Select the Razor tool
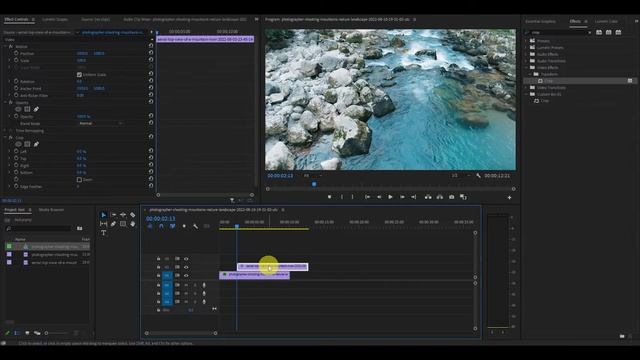The height and width of the screenshot is (360, 640). [x=133, y=215]
